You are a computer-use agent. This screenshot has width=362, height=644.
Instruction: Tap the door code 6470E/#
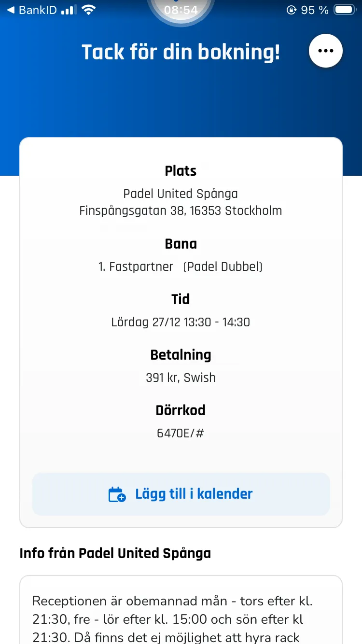click(181, 433)
